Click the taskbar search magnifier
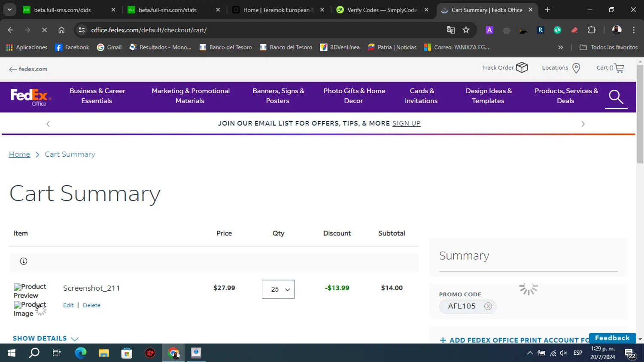644x362 pixels. pyautogui.click(x=34, y=353)
